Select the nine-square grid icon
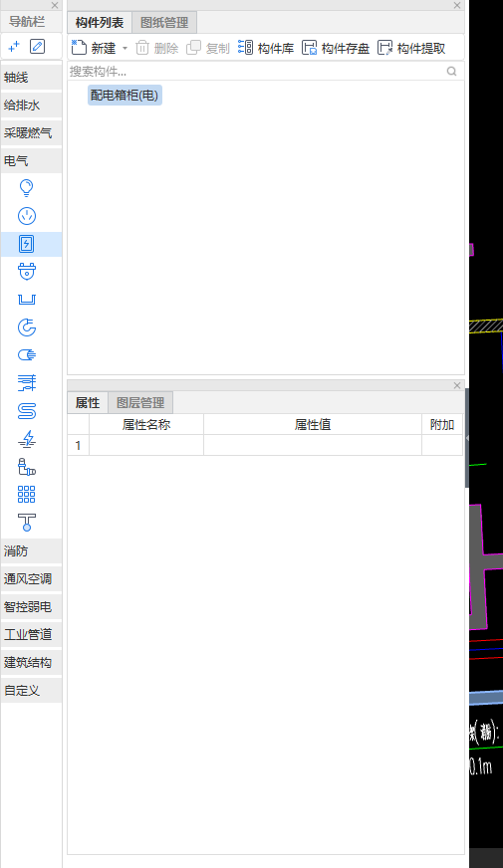This screenshot has width=503, height=868. click(27, 495)
